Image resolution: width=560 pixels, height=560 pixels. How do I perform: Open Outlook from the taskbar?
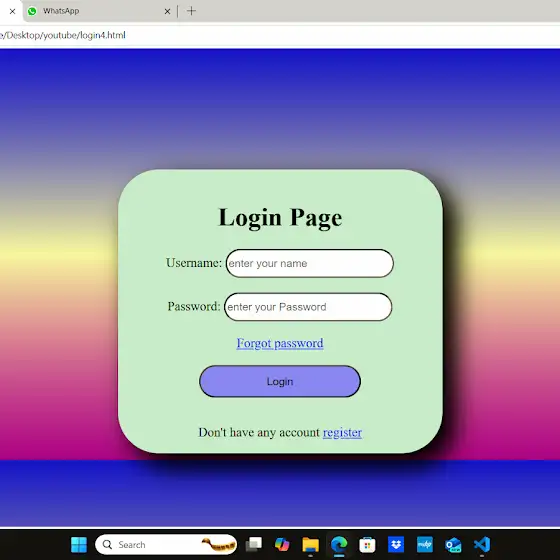click(x=453, y=545)
